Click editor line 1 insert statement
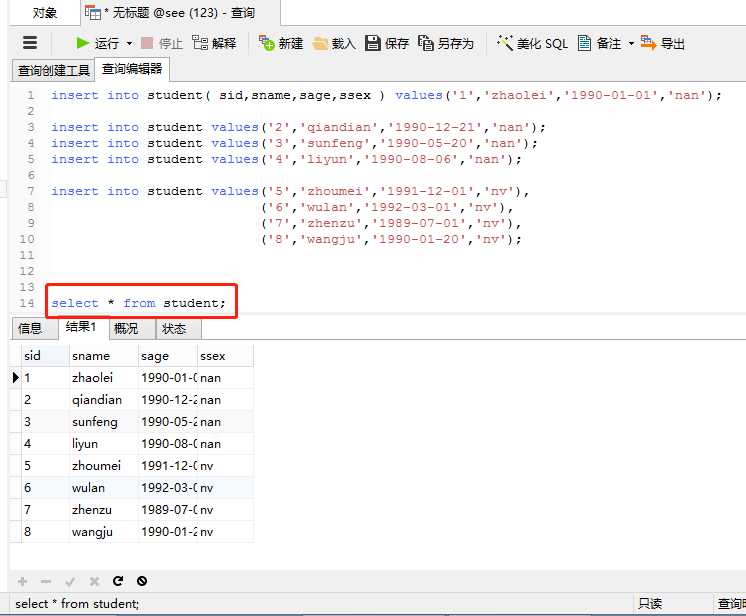Viewport: 746px width, 616px height. 386,95
